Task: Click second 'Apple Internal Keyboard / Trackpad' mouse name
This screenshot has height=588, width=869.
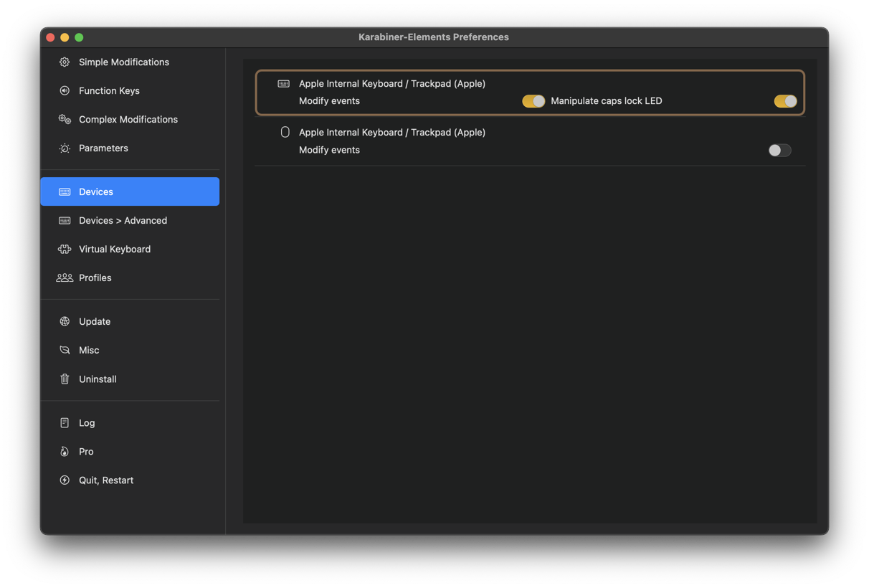Action: [392, 133]
